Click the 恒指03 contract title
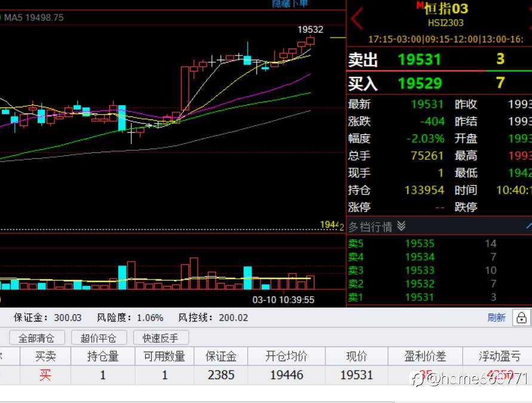The image size is (532, 403). [x=446, y=9]
